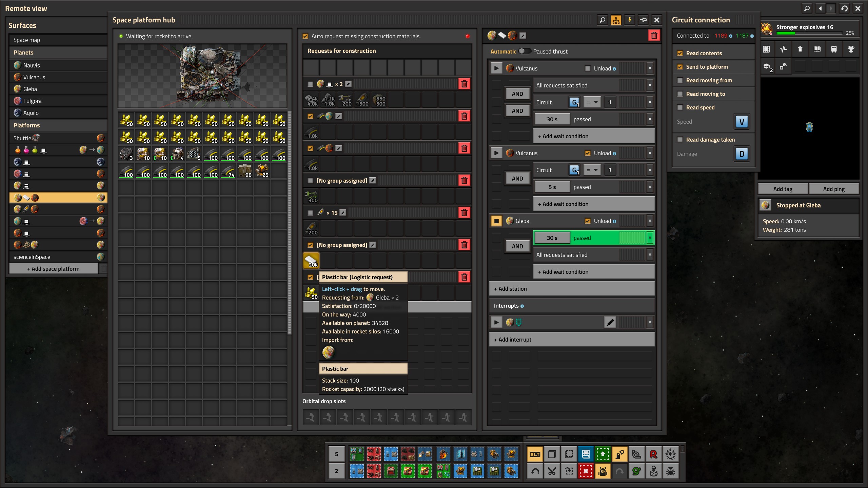The width and height of the screenshot is (868, 488).
Task: Click the pencil icon to rename platform schedule
Action: tap(523, 36)
